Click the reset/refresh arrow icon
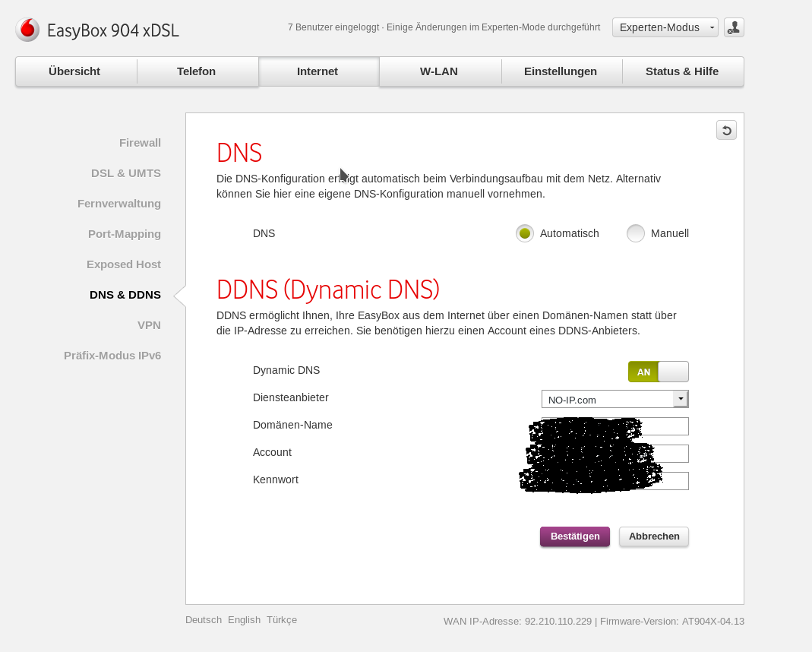This screenshot has width=812, height=652. pos(726,131)
